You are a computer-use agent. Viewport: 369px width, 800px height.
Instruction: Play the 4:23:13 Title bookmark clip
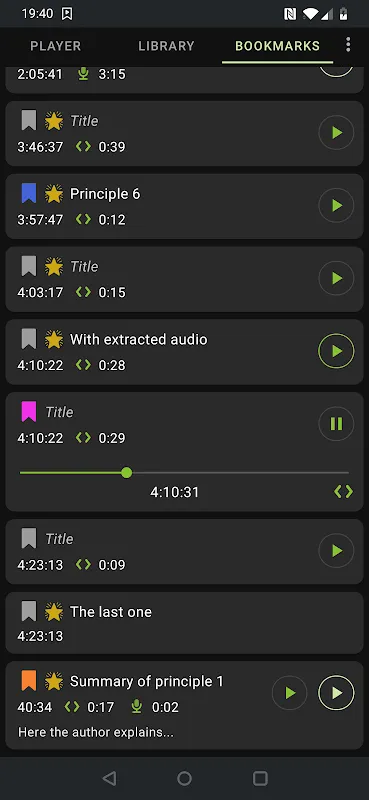point(336,551)
